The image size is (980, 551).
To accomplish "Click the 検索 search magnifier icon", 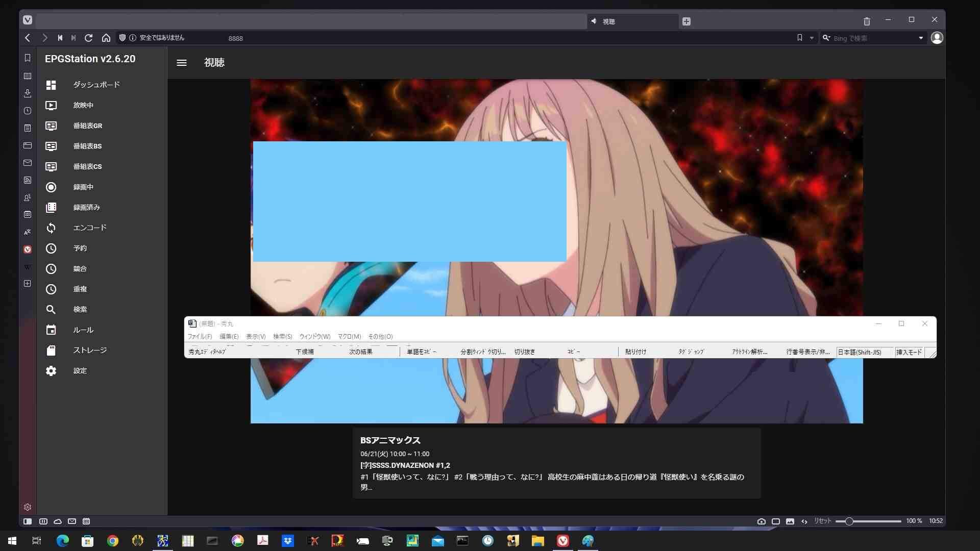I will (51, 310).
